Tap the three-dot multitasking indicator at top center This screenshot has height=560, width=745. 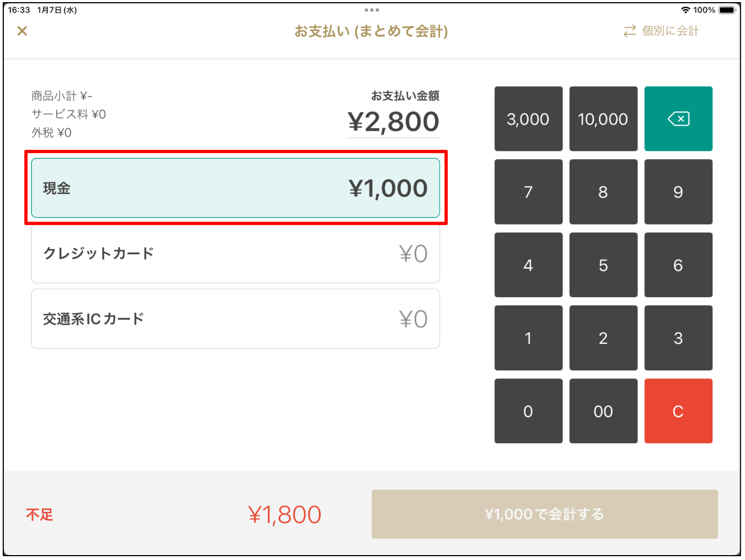pyautogui.click(x=372, y=9)
